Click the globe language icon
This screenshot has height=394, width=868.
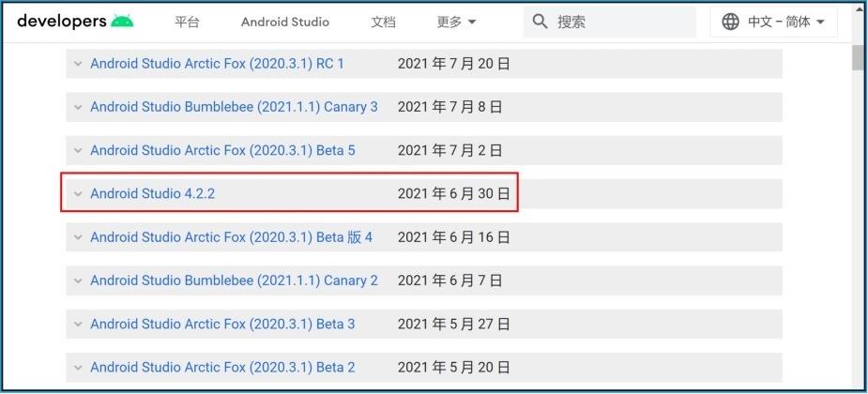[730, 23]
